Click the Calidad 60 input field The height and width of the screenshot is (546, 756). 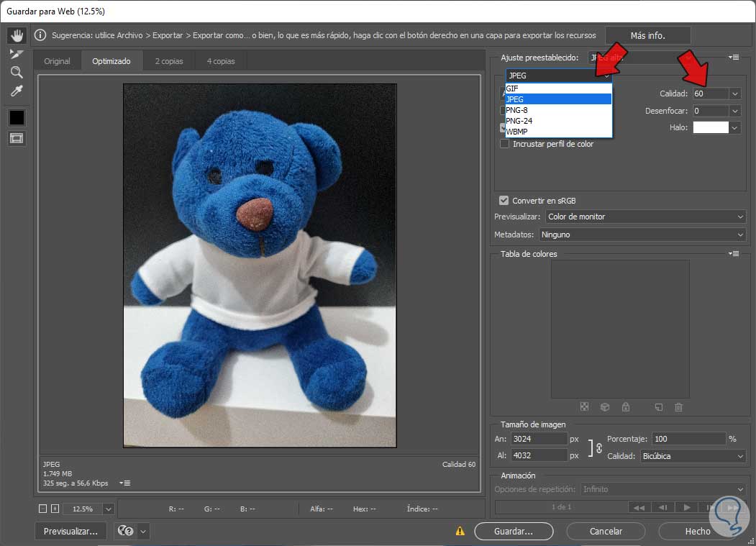pos(711,94)
